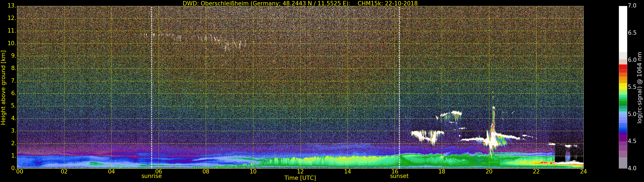This screenshot has height=182, width=644.
Task: Click the sunrise dotted white vertical line
Action: [x=152, y=87]
